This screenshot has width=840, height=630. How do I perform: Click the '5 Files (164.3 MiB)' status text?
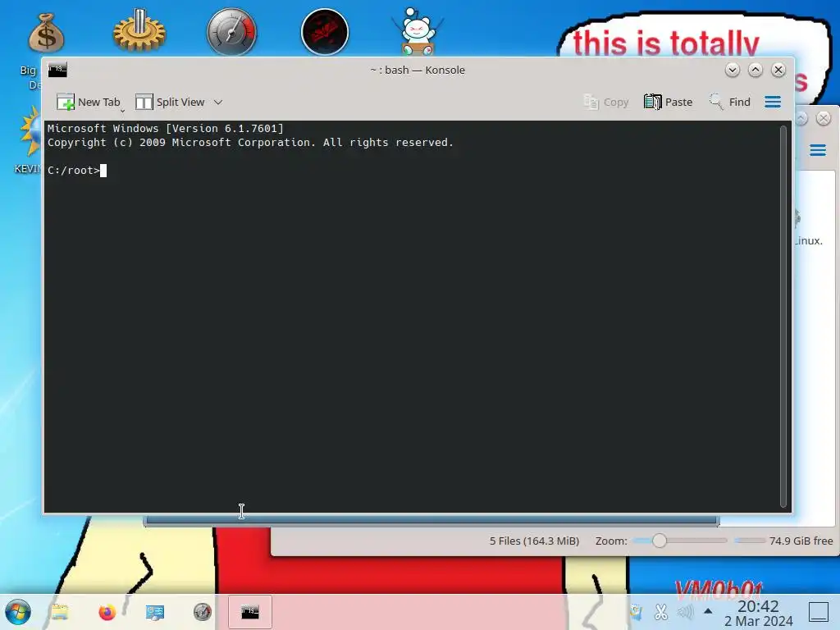tap(534, 541)
